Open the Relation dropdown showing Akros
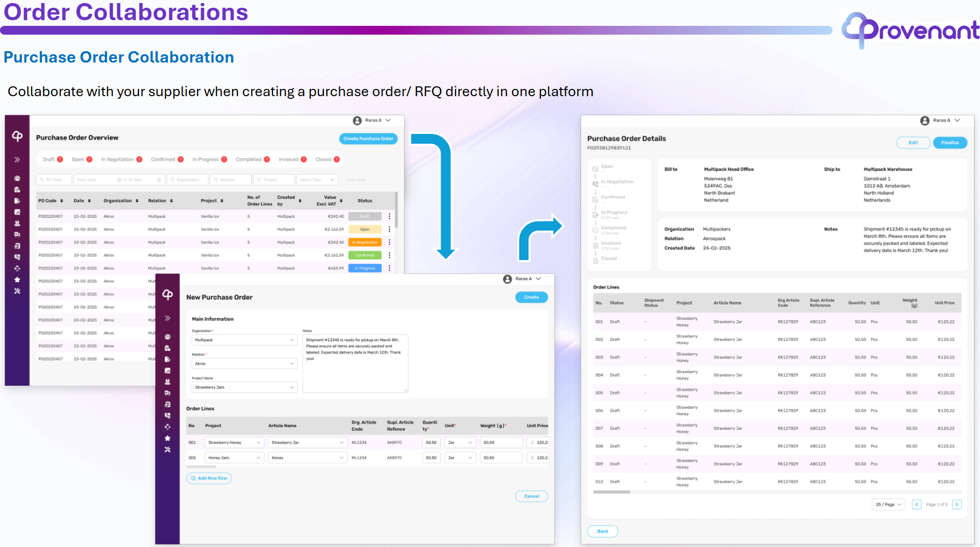 [245, 363]
